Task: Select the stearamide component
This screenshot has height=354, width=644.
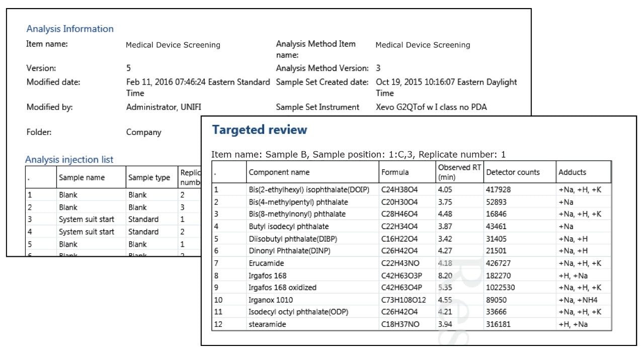Action: (x=267, y=324)
